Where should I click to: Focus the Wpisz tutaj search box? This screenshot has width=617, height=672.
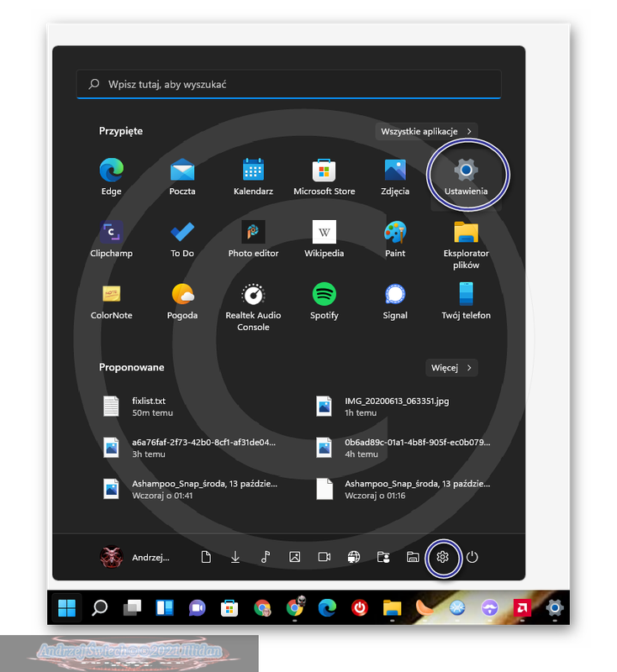288,84
